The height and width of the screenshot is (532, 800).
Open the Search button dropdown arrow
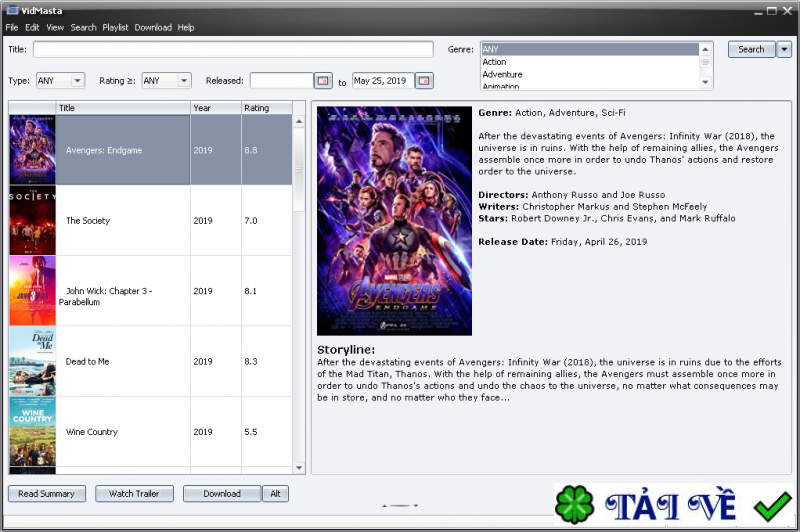784,49
